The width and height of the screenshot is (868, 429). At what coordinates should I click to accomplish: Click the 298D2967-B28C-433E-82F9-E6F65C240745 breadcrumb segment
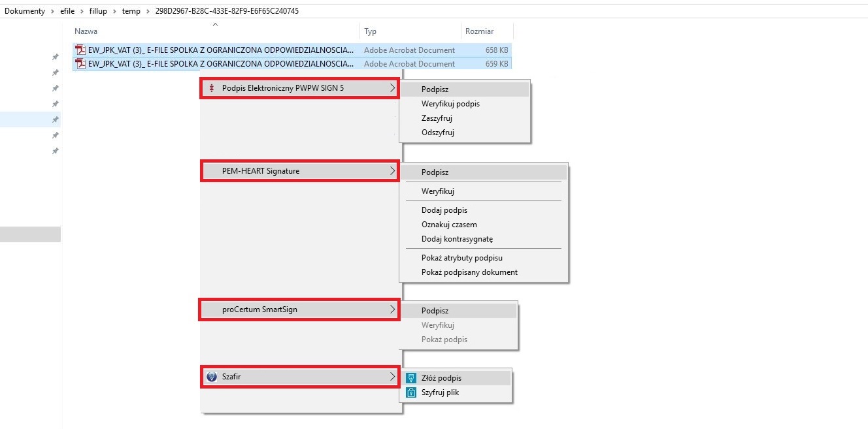point(227,11)
